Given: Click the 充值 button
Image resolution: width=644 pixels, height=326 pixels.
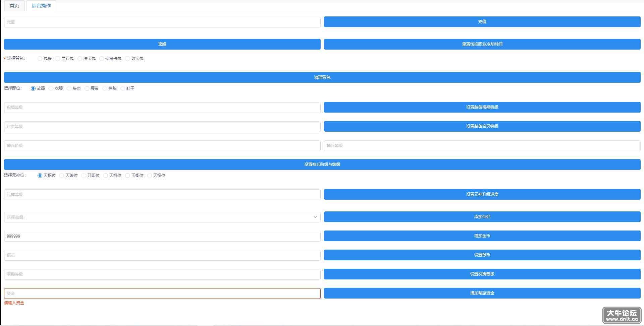Looking at the screenshot, I should [482, 22].
